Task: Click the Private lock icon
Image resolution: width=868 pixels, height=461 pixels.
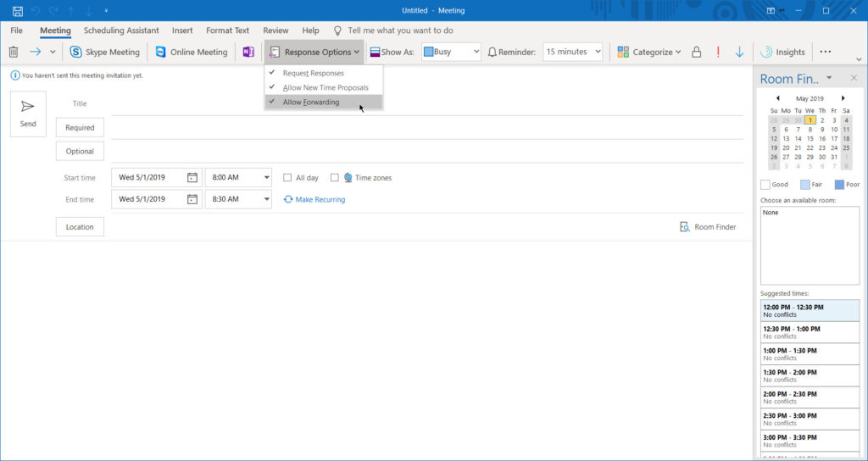Action: point(696,52)
